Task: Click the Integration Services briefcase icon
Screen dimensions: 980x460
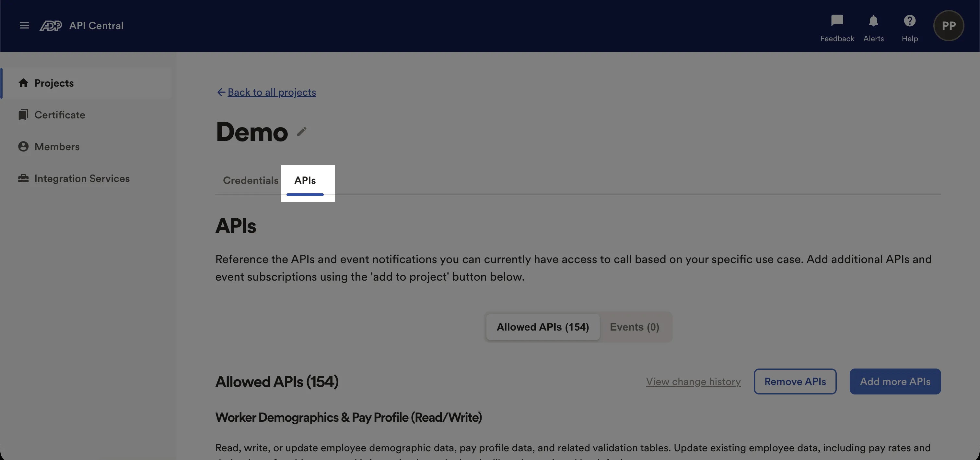Action: coord(23,178)
